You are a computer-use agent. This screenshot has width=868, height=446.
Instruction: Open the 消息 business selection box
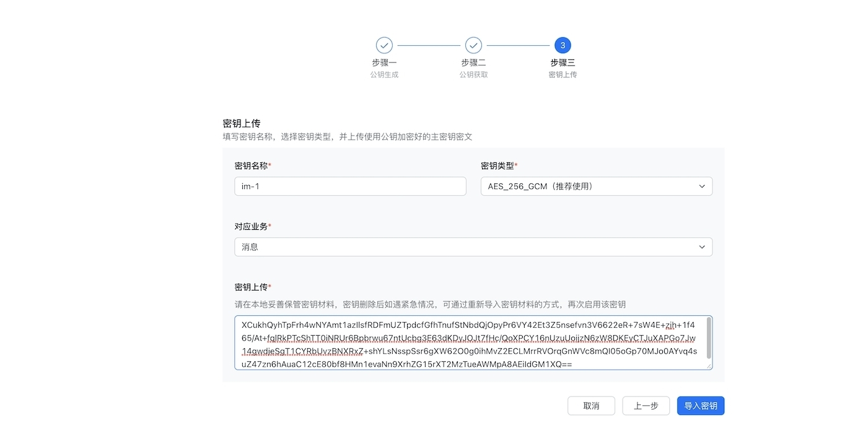[473, 247]
